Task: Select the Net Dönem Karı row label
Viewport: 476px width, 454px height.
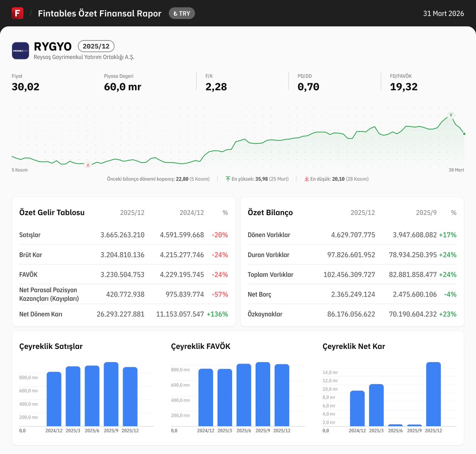Action: [41, 314]
